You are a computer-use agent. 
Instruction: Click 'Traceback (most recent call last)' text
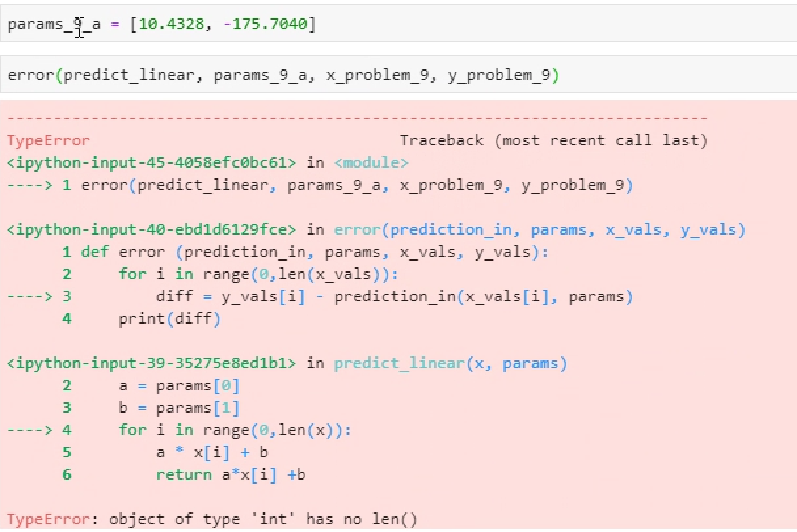pos(554,140)
